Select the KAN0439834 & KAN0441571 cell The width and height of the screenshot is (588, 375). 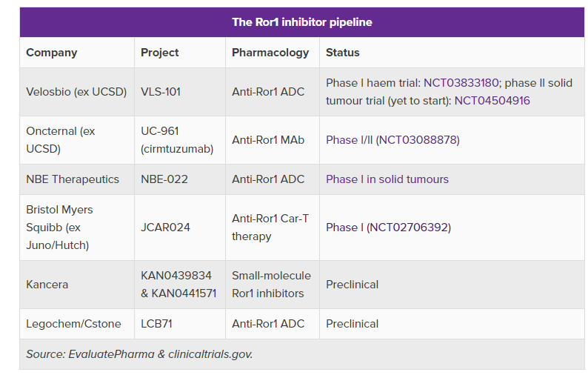178,285
